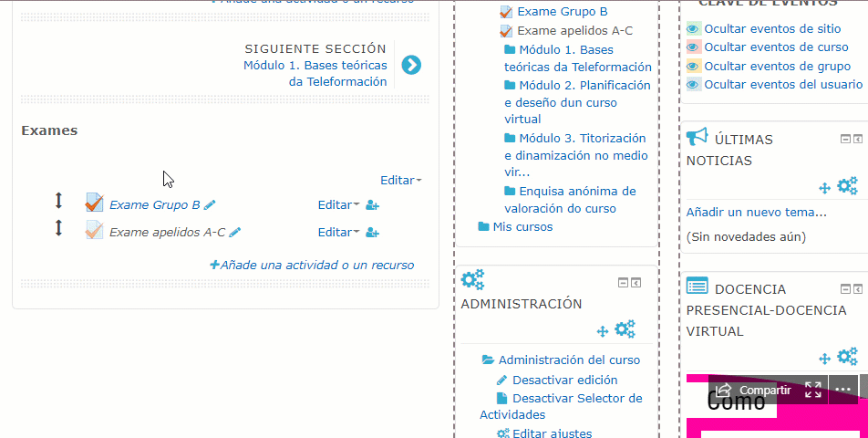Open Módulo 1 Bases teóricas in navigation tree
868x438 pixels.
click(x=578, y=58)
